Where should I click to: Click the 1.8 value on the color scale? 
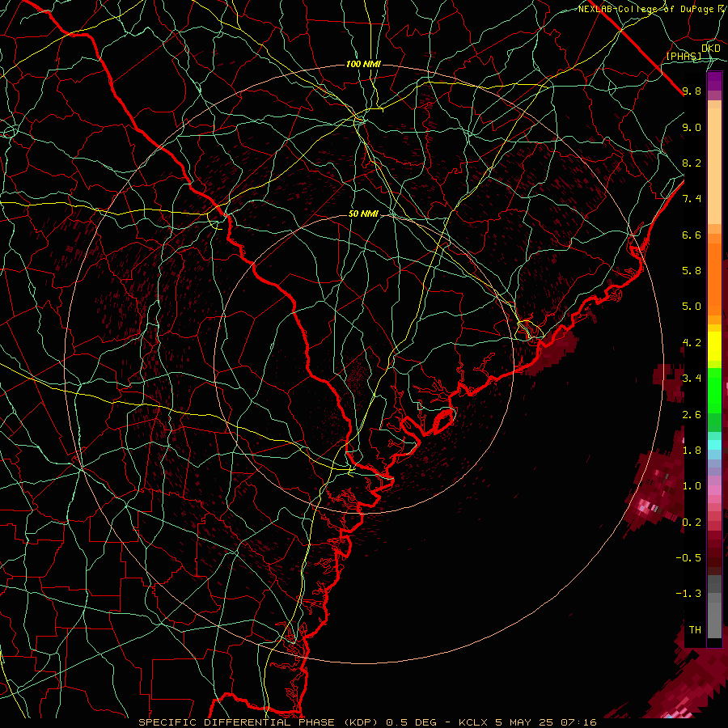point(692,451)
